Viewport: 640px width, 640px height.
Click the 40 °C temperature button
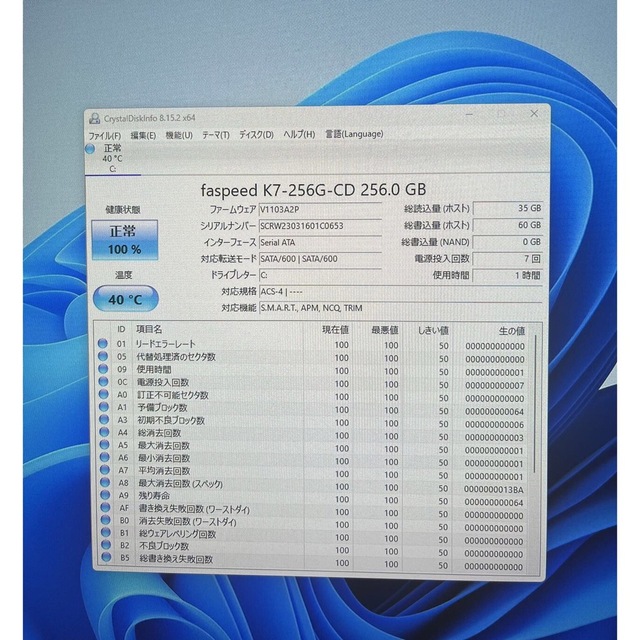pos(125,299)
